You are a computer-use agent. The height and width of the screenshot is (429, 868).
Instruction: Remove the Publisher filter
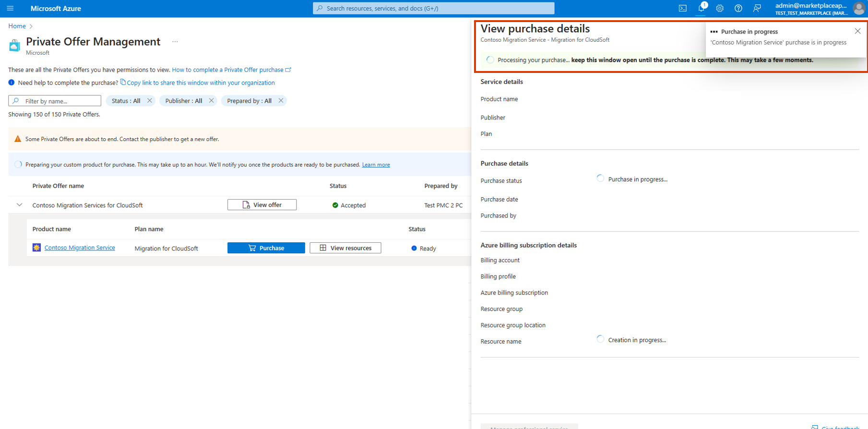click(x=211, y=101)
